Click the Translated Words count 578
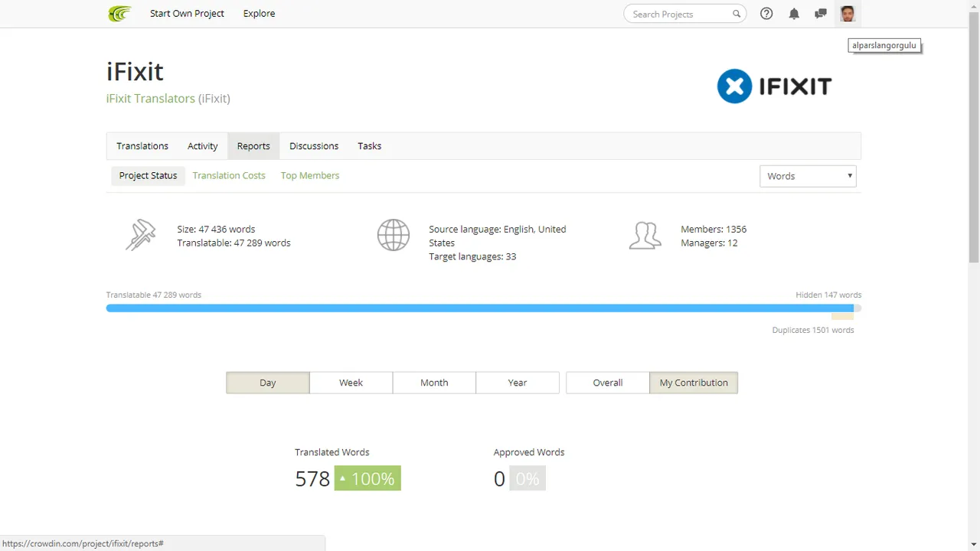Viewport: 980px width, 551px height. click(312, 478)
